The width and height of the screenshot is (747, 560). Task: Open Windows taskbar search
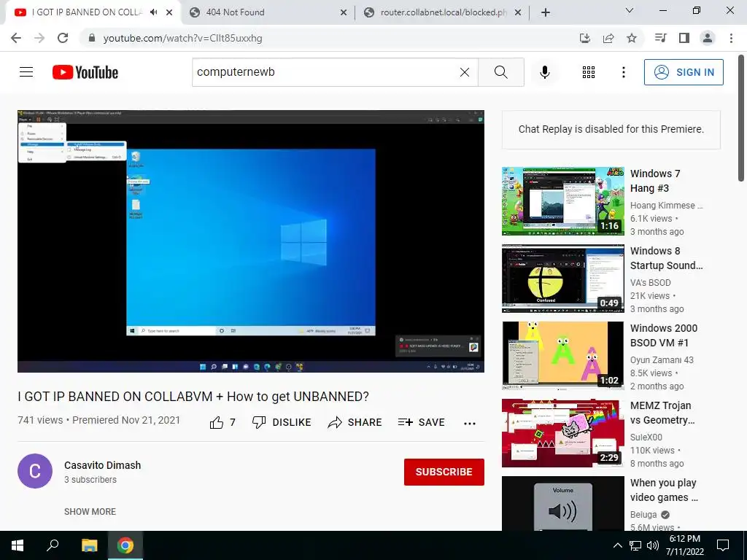point(53,545)
